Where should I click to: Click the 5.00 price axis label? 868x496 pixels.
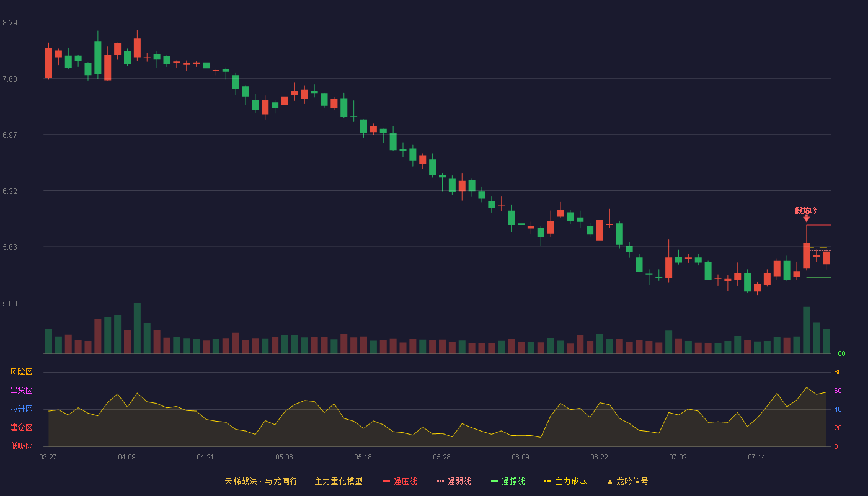click(x=10, y=304)
